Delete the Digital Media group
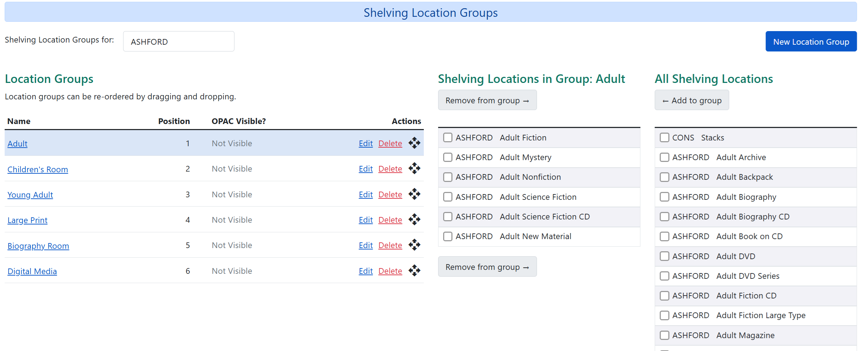 tap(390, 271)
